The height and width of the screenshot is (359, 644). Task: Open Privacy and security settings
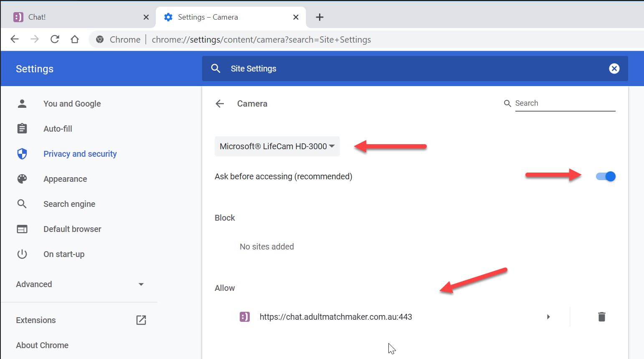point(80,154)
